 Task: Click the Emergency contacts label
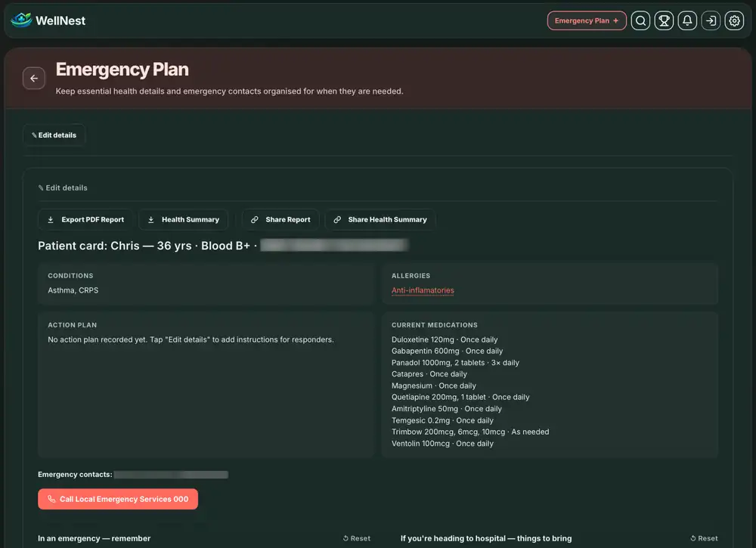pos(75,475)
